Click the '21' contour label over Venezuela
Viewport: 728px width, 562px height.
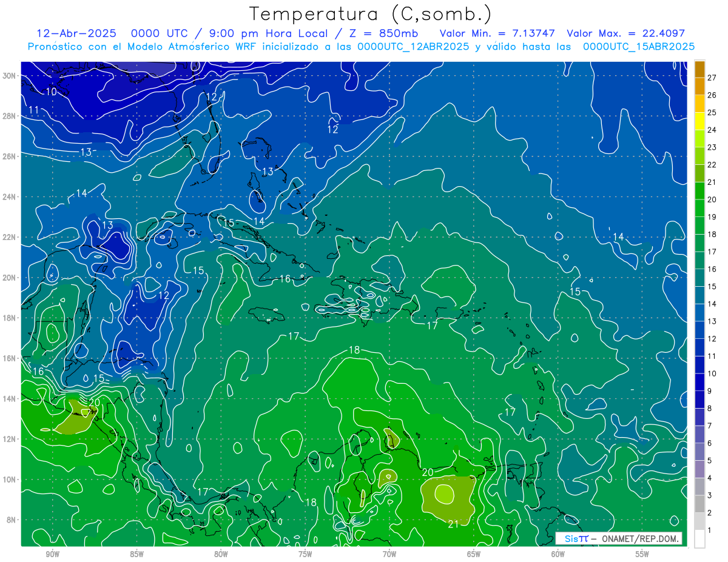point(453,524)
